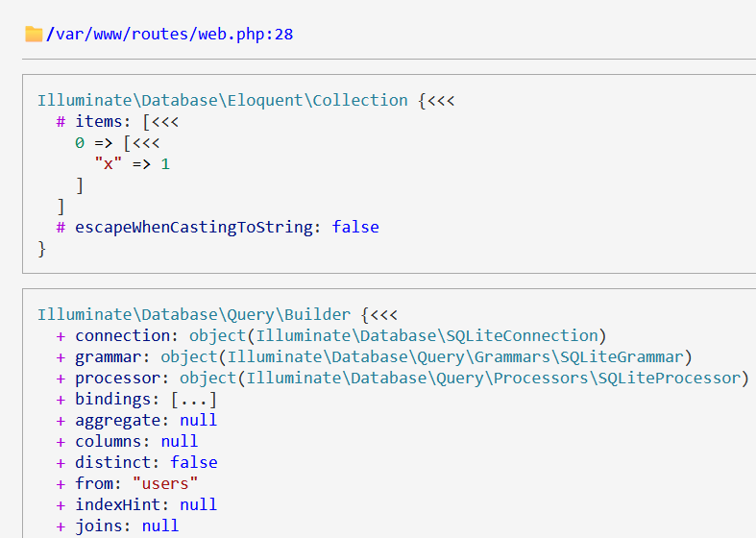756x538 pixels.
Task: Click the # marker before escapeWhenCastingToString
Action: coord(61,227)
